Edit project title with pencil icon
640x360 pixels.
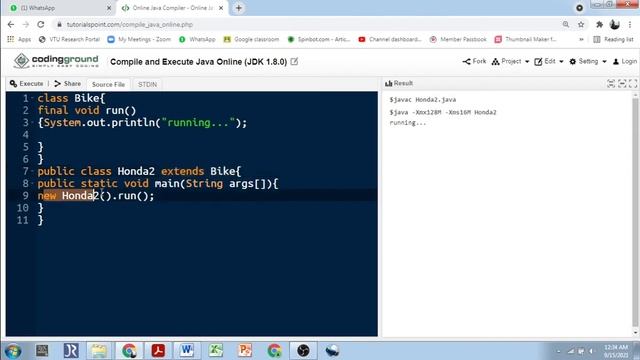[294, 62]
